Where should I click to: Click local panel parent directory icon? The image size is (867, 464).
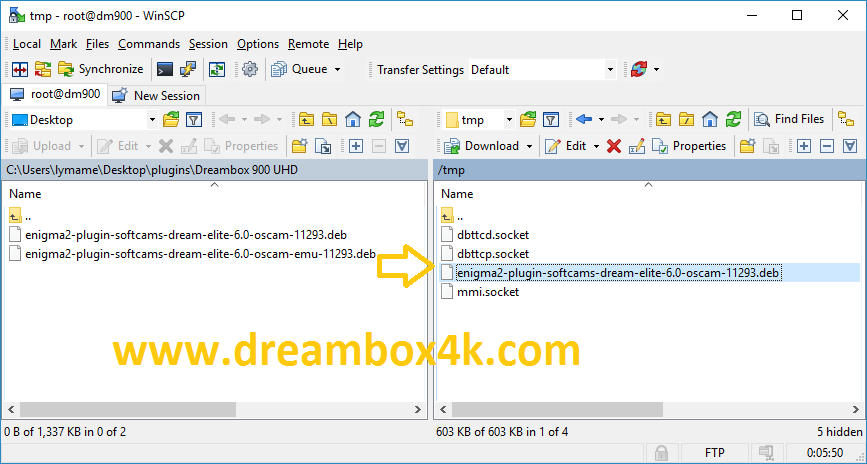[306, 119]
